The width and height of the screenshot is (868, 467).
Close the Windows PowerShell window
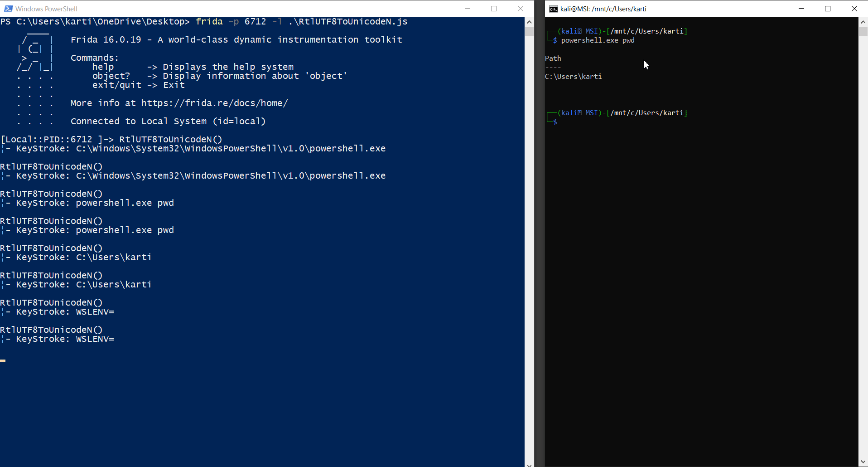coord(521,9)
